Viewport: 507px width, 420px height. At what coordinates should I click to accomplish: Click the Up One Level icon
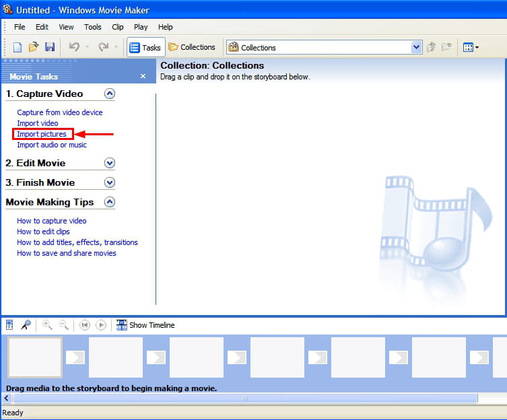point(431,47)
